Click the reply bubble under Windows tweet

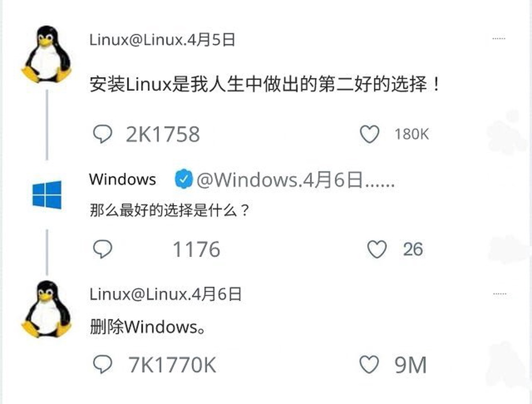pyautogui.click(x=102, y=249)
